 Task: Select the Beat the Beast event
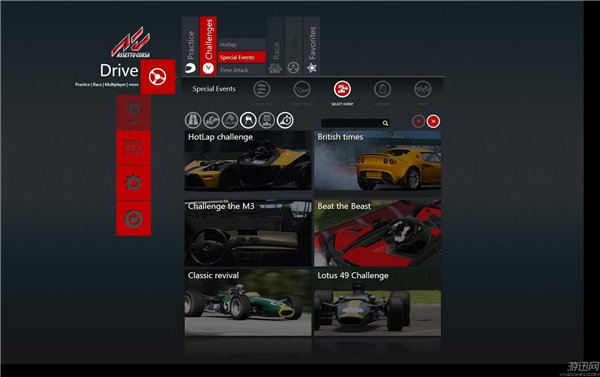pyautogui.click(x=377, y=233)
